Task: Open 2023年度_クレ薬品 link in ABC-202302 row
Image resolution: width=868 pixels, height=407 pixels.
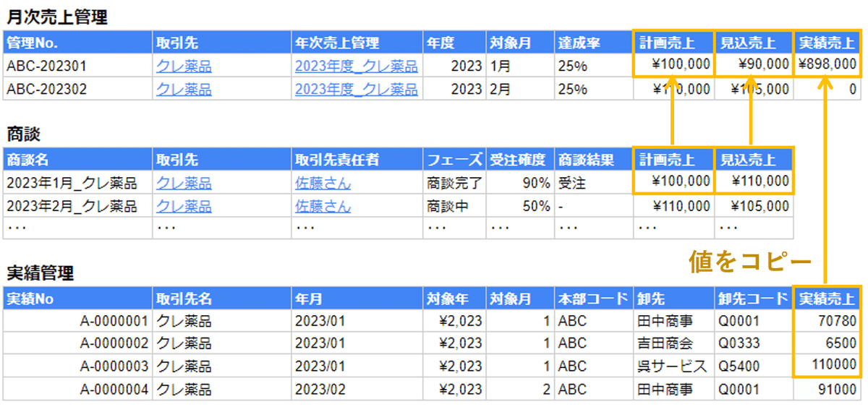Action: [356, 90]
